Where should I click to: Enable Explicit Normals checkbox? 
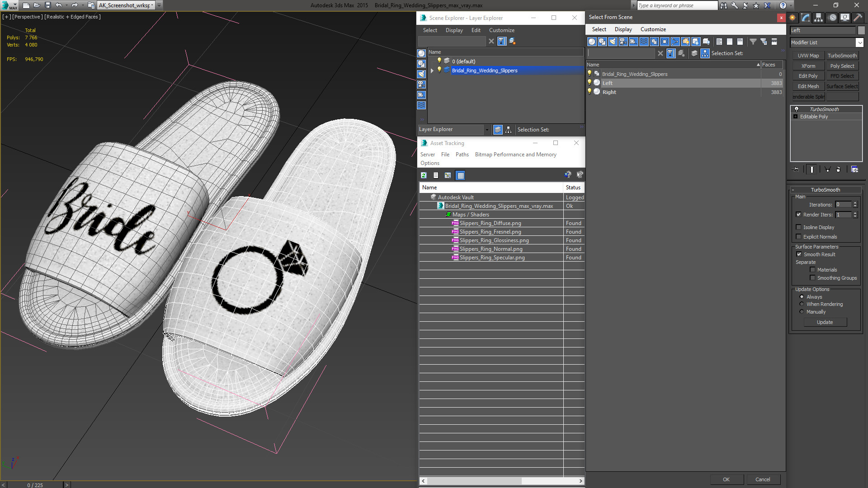(x=798, y=237)
